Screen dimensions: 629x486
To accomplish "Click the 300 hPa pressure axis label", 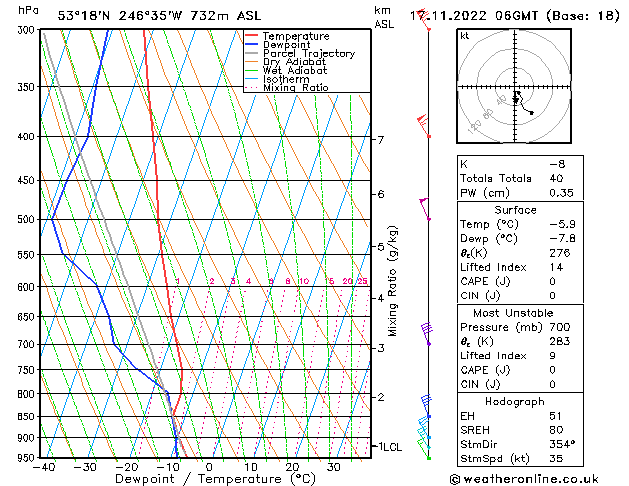I will coord(28,30).
